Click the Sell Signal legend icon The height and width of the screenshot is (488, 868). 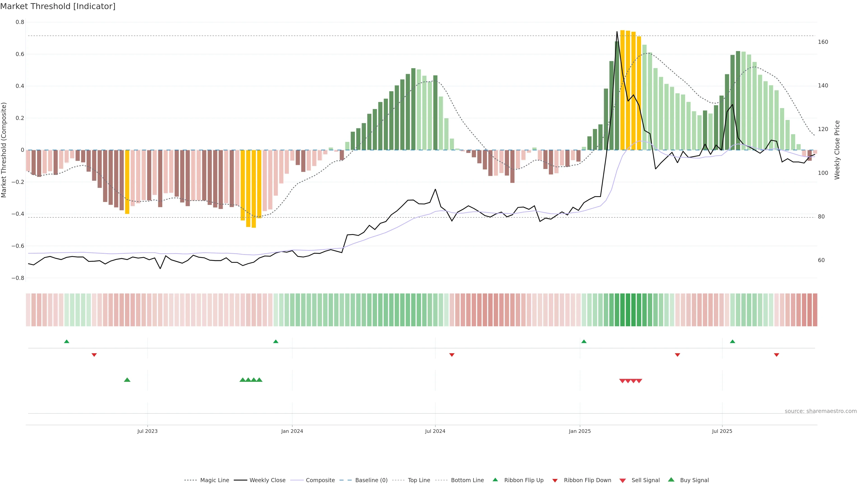[623, 481]
